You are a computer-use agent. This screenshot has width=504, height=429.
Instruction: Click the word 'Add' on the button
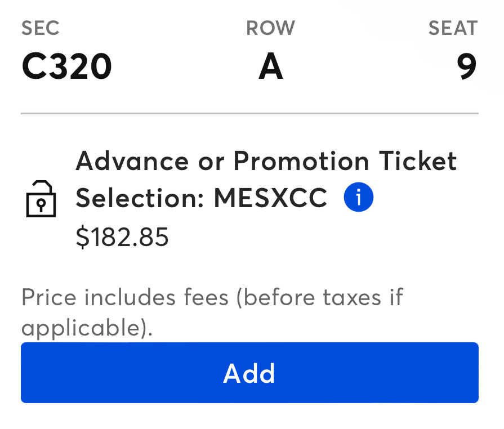pyautogui.click(x=249, y=373)
